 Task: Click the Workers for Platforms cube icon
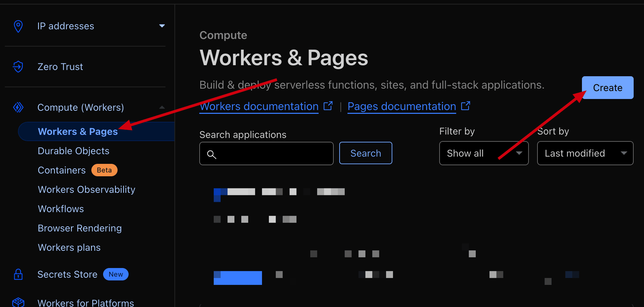18,303
